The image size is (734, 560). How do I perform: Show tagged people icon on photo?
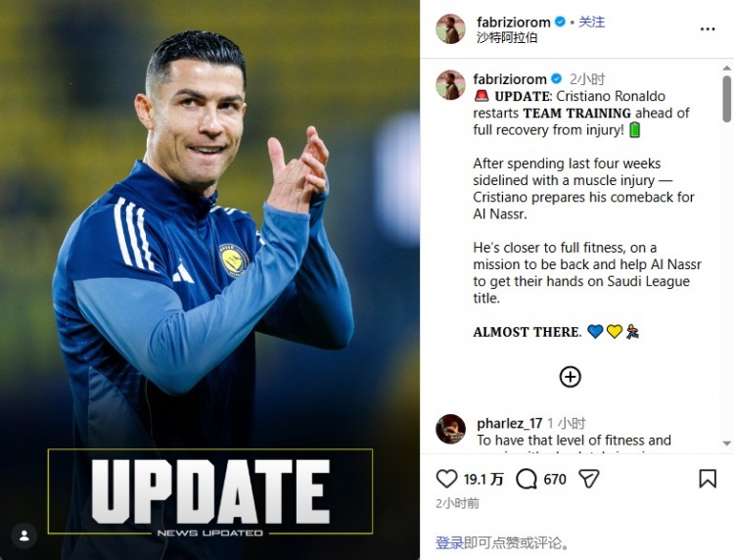(x=24, y=536)
